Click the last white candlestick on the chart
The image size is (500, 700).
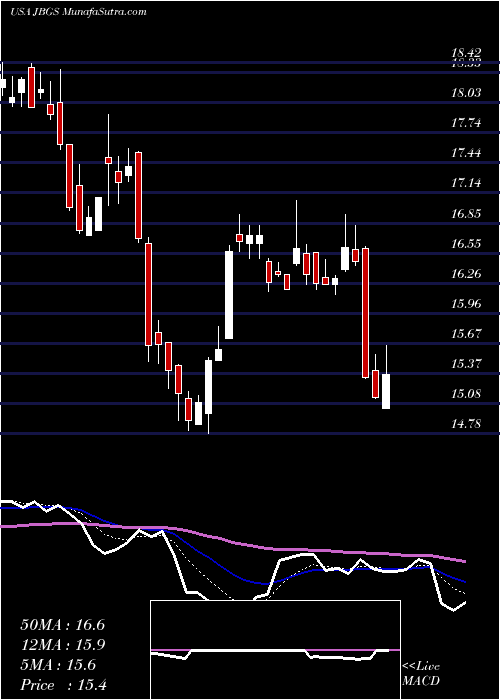pyautogui.click(x=386, y=392)
